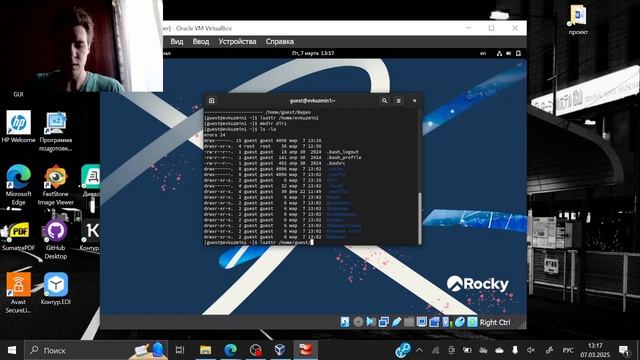This screenshot has width=640, height=360.
Task: Open the GNOME clock showing Пт, 7 марта 13:17
Action: (x=313, y=53)
